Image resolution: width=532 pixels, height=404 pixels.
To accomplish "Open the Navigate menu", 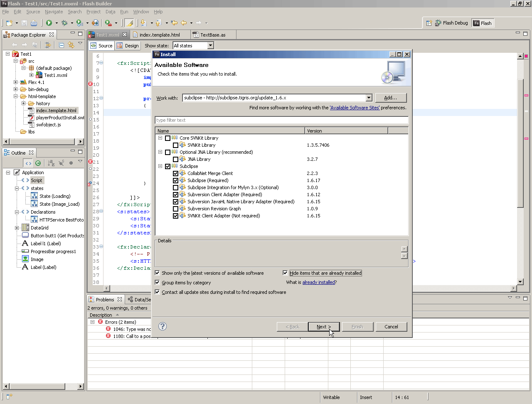I will [x=54, y=12].
